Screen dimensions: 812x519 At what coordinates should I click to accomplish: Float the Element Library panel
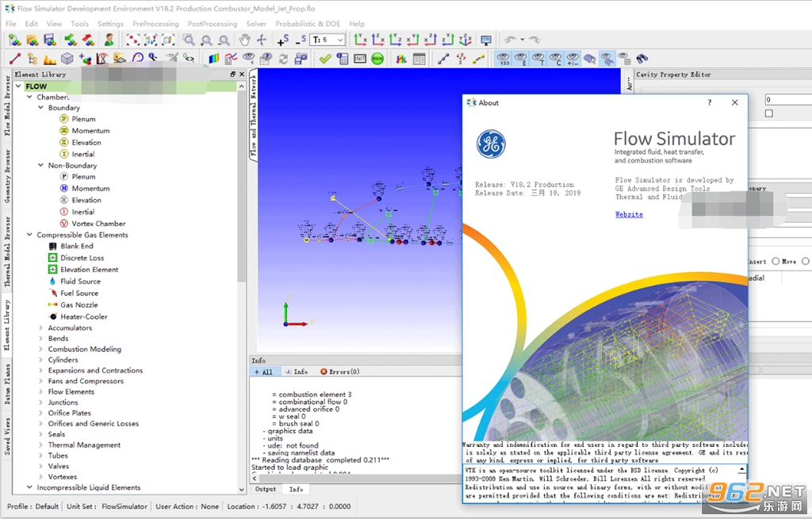[233, 75]
